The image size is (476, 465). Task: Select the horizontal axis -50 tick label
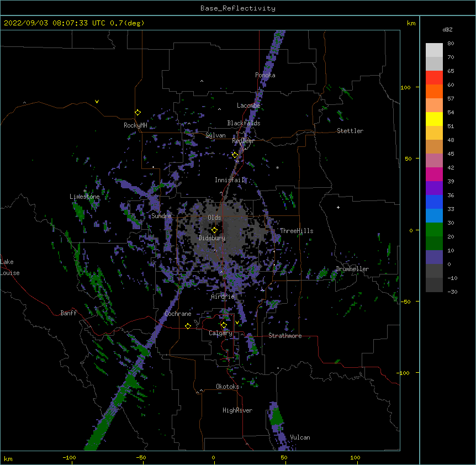click(141, 457)
